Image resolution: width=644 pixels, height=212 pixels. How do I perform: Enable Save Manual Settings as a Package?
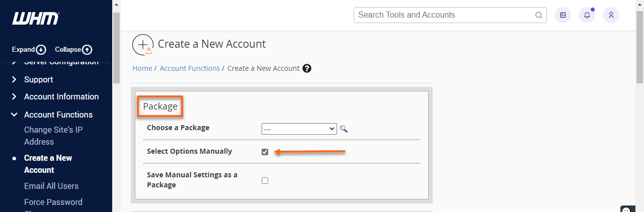(x=265, y=180)
